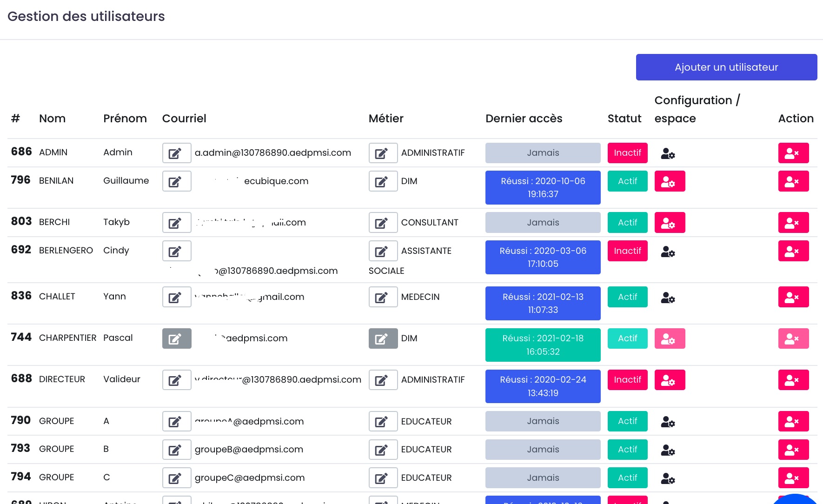The height and width of the screenshot is (504, 823).
Task: Click the Dernier accès column header
Action: [x=524, y=119]
